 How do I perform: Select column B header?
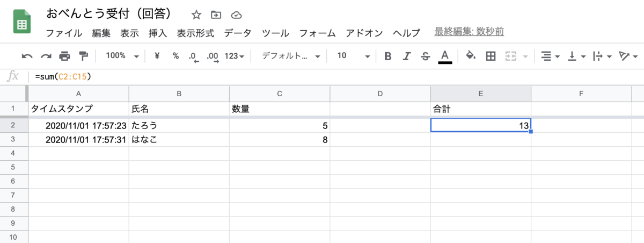point(179,94)
